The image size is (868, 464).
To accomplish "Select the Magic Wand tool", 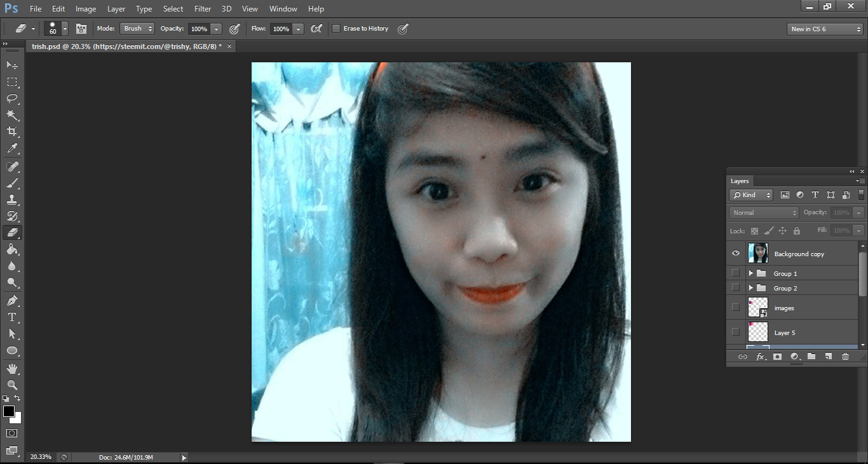I will point(12,115).
